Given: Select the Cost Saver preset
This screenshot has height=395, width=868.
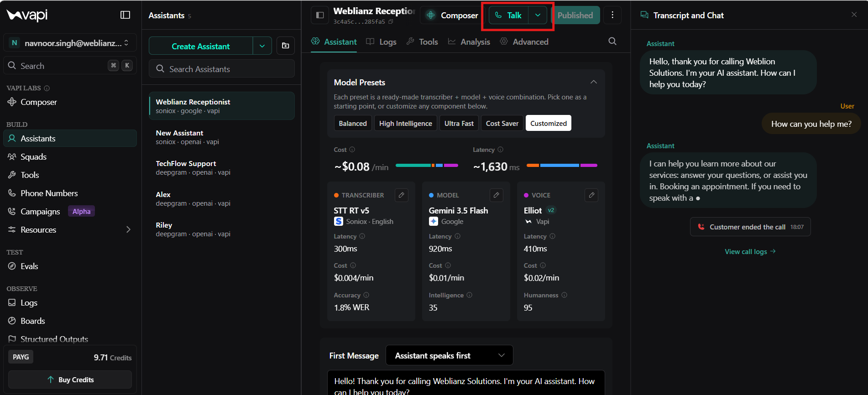Looking at the screenshot, I should coord(502,123).
